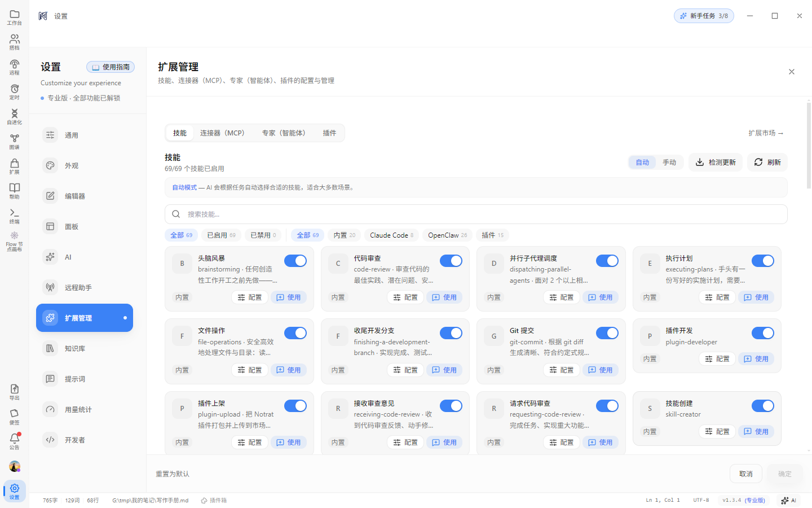812x508 pixels.
Task: Open the 帮助 help book icon
Action: coord(15,191)
